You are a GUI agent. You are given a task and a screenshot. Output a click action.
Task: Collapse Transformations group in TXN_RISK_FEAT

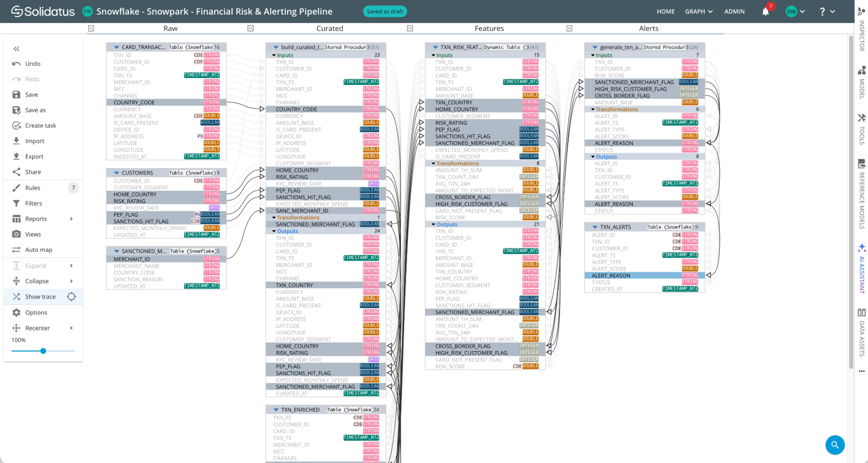(x=433, y=164)
